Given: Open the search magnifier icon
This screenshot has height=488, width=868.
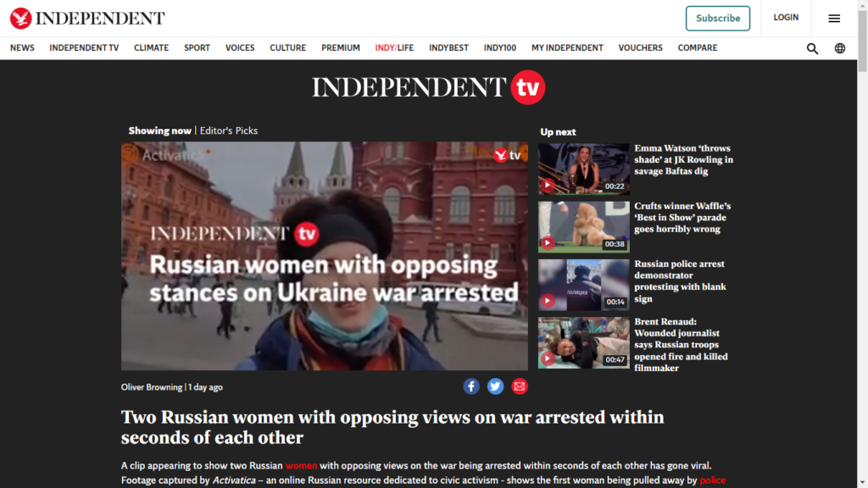Looking at the screenshot, I should 812,48.
